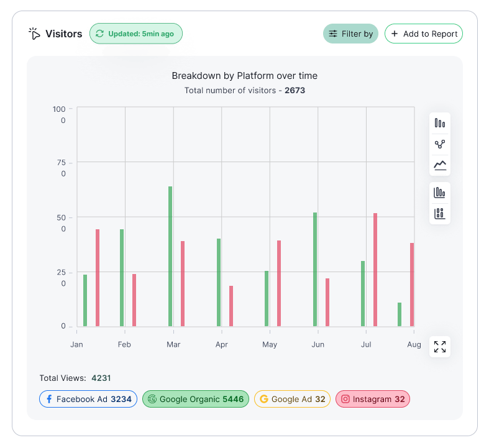The image size is (489, 448).
Task: Select bar chart with axes icon
Action: pos(440,193)
